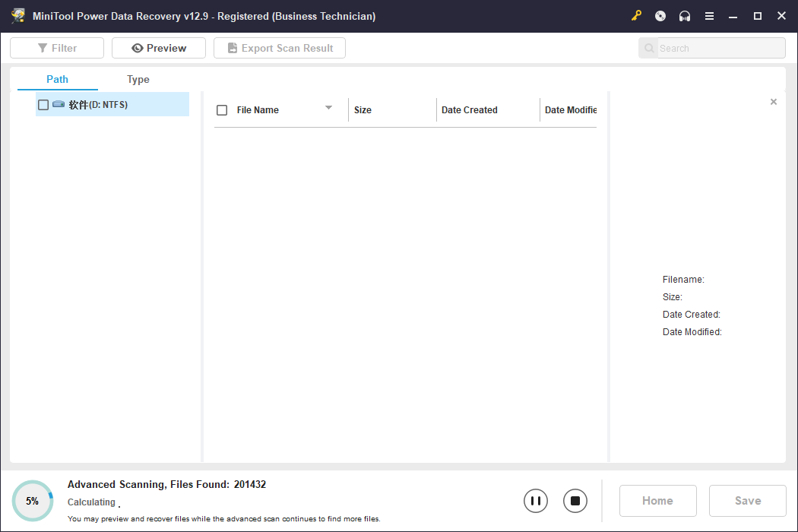Click the Save button

748,501
